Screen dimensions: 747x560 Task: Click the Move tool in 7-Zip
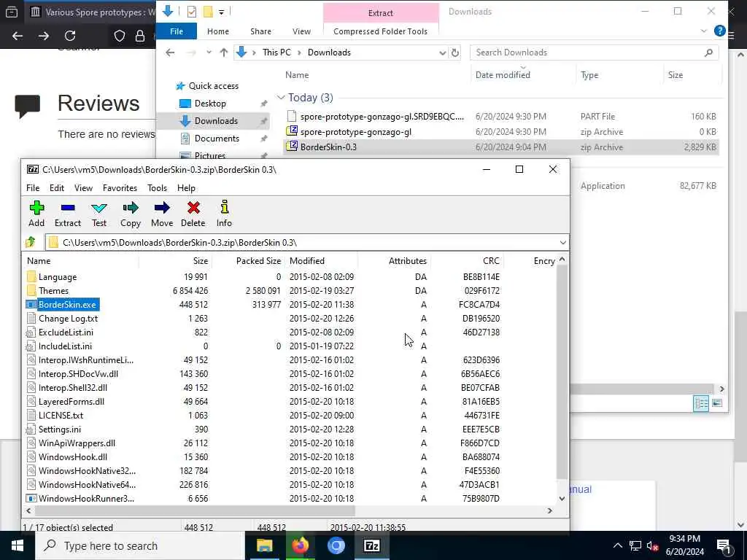point(162,214)
